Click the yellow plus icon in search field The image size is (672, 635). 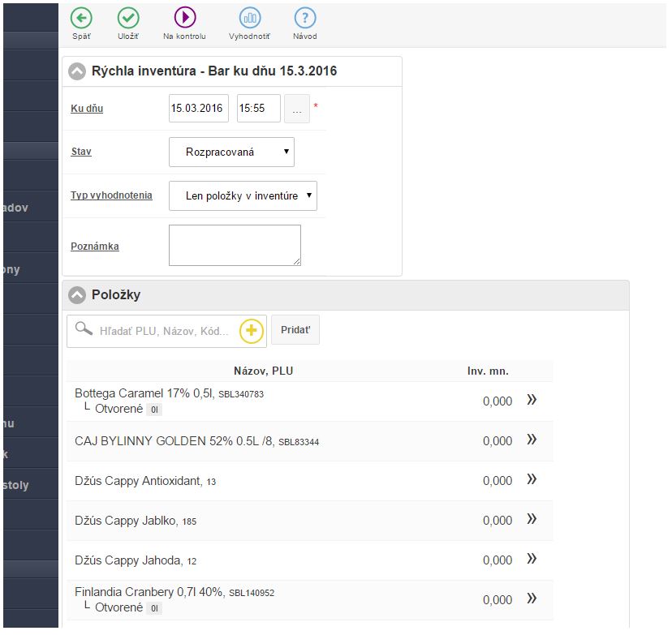252,331
